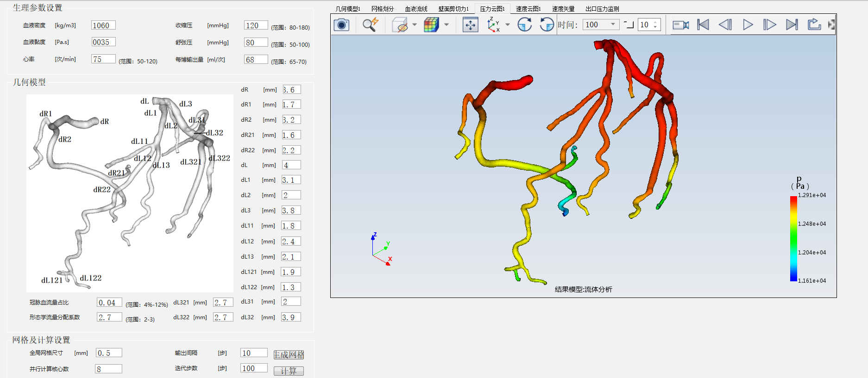The width and height of the screenshot is (868, 378).
Task: Click the XYZ axis orientation icon
Action: coord(493,25)
